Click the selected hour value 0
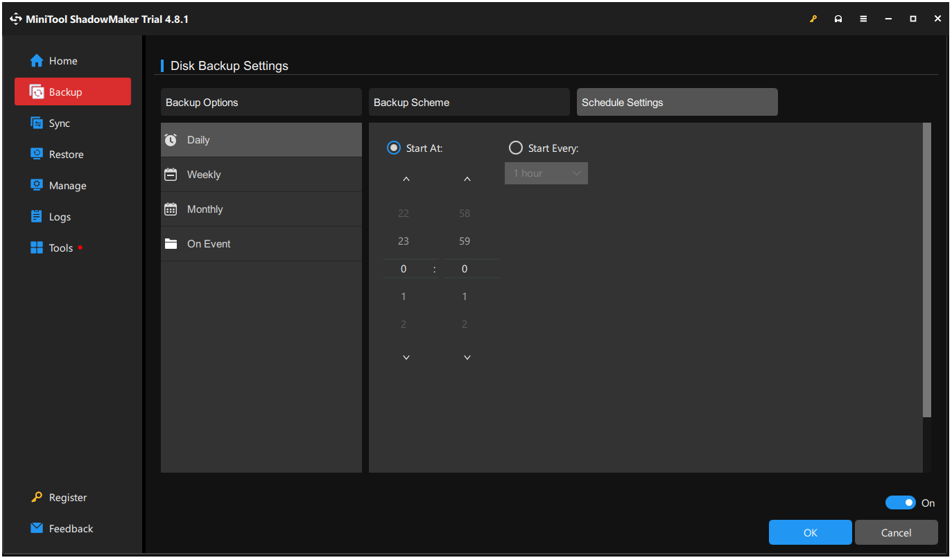Screen dimensions: 952x560 (x=404, y=269)
